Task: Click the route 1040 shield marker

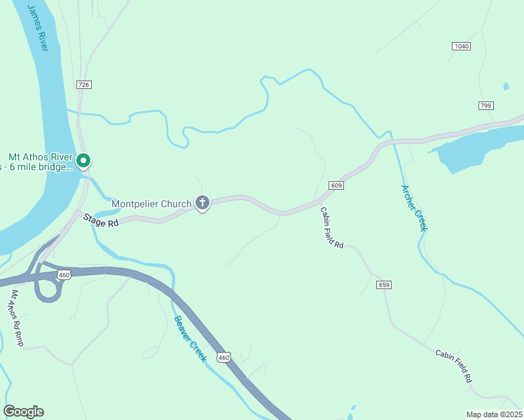Action: [x=461, y=46]
